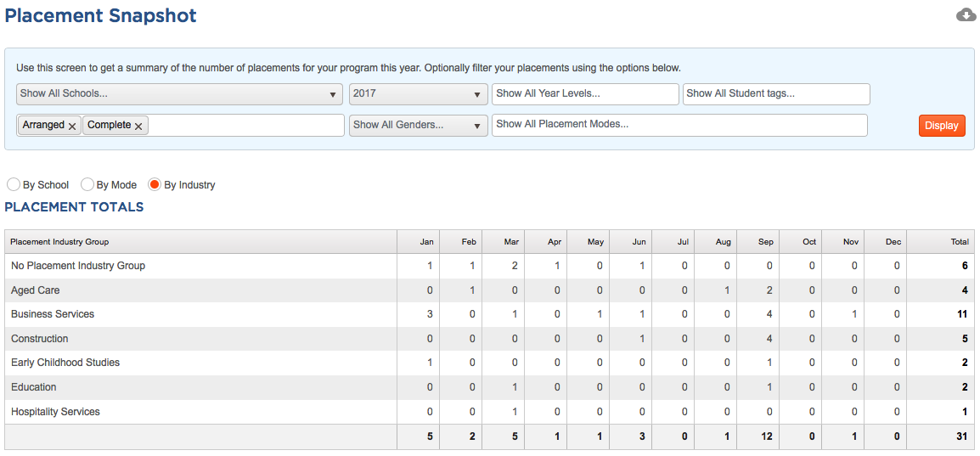Viewport: 980px width, 456px height.
Task: Click the Jan column header
Action: tap(418, 242)
